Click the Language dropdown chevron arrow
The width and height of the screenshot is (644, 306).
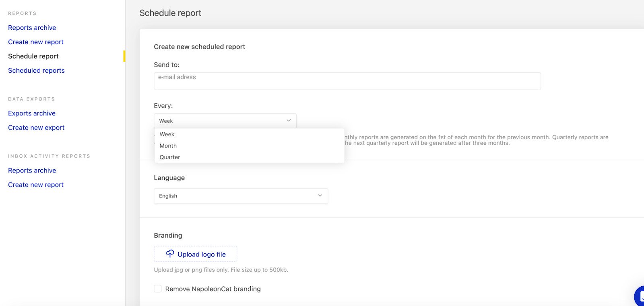tap(320, 195)
